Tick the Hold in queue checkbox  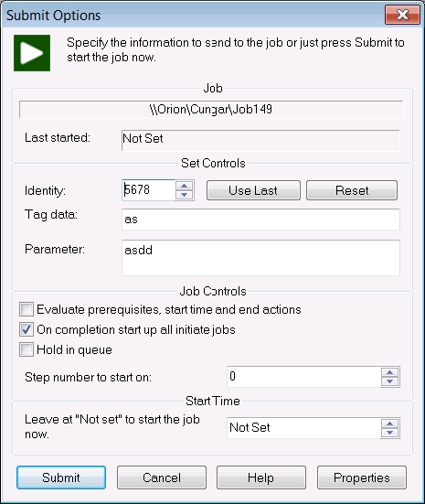[26, 349]
